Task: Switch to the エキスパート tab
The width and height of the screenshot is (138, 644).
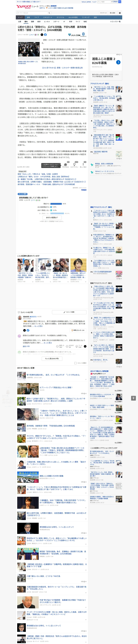Action: [x=48, y=17]
